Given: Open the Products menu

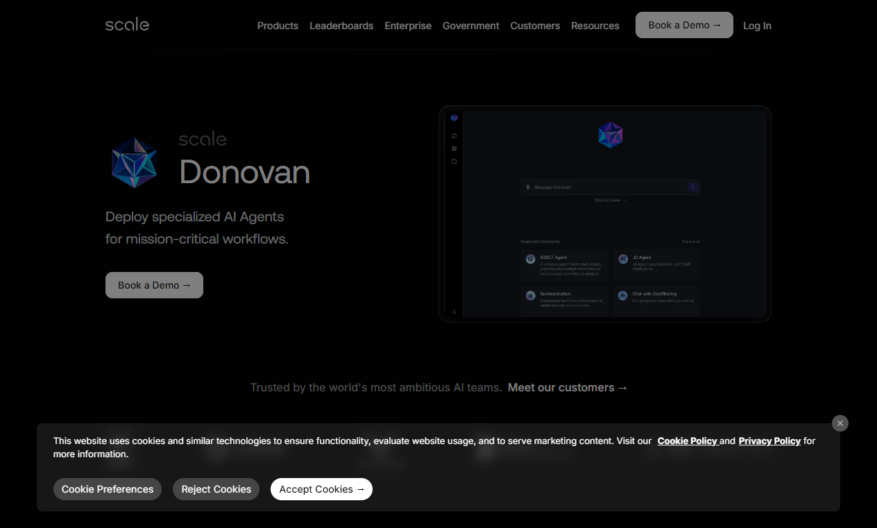Looking at the screenshot, I should click(277, 26).
